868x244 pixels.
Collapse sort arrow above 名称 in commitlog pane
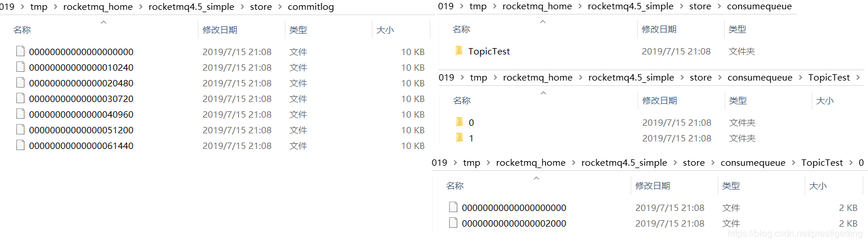(103, 22)
